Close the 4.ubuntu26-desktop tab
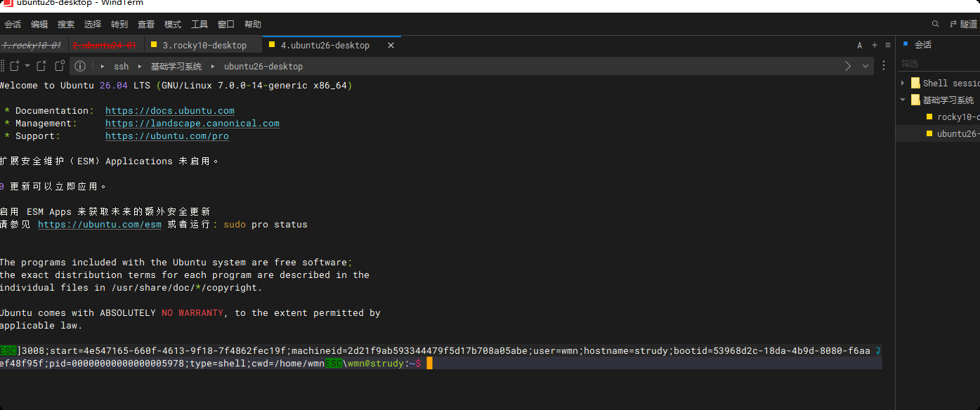This screenshot has height=410, width=980. tap(391, 45)
